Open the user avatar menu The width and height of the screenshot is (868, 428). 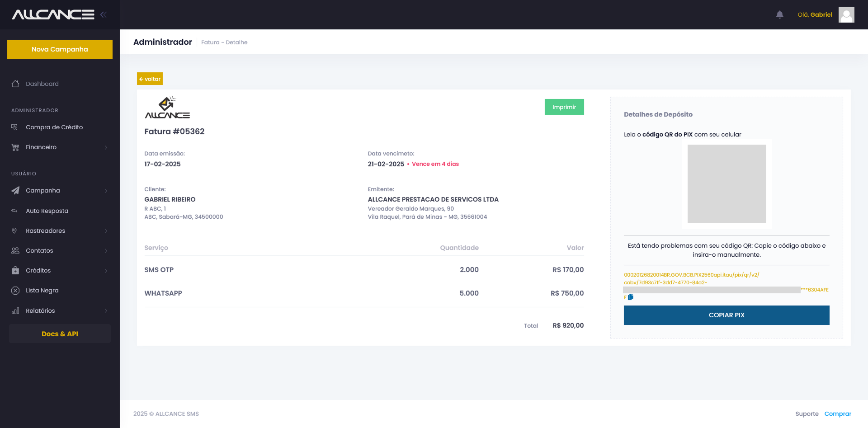coord(846,14)
